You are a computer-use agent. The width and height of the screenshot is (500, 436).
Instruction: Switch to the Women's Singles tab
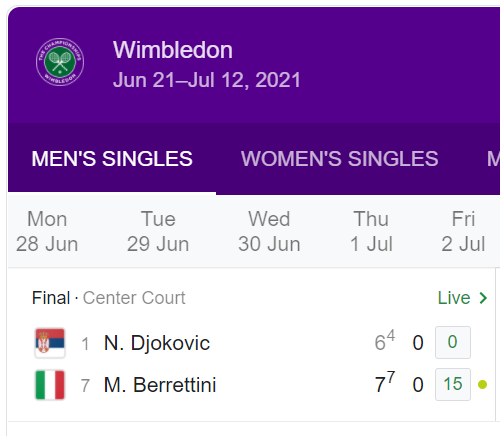339,159
